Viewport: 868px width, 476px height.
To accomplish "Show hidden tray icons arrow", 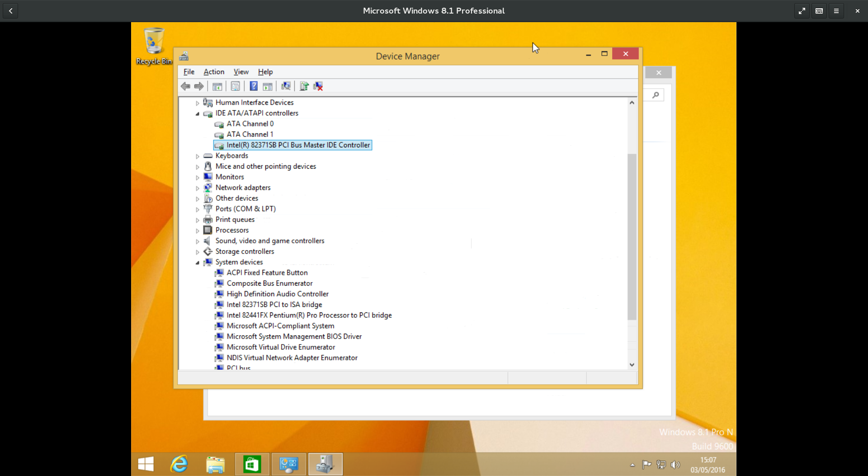I will (x=632, y=465).
